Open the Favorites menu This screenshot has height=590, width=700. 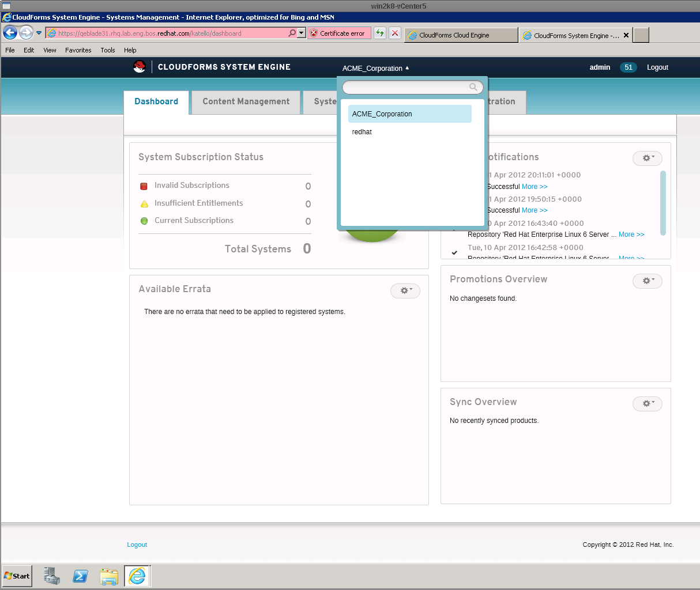coord(78,50)
